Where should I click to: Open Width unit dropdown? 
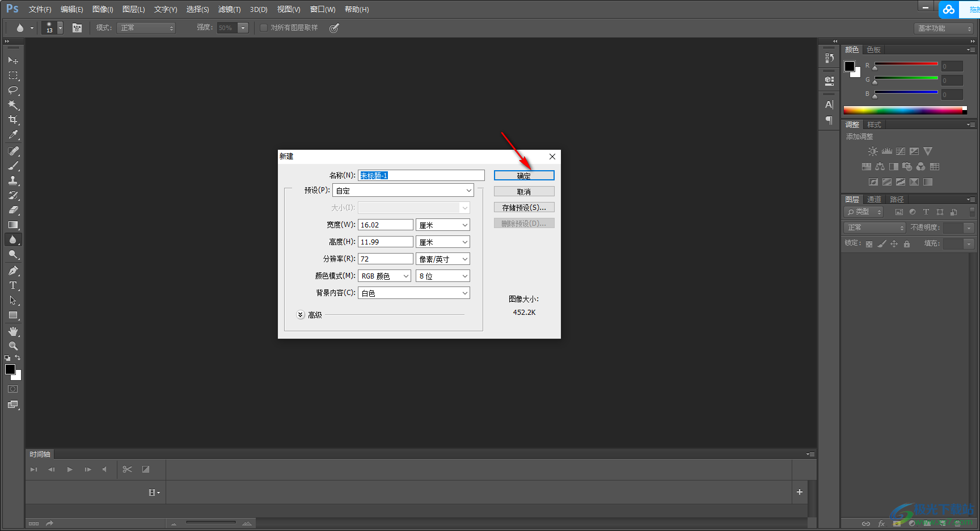tap(443, 225)
